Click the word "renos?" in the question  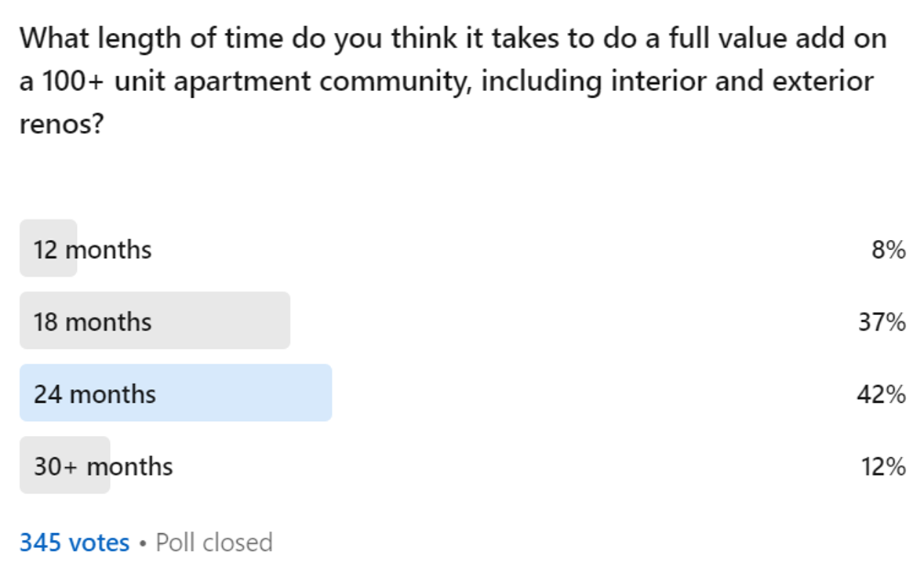[x=61, y=124]
